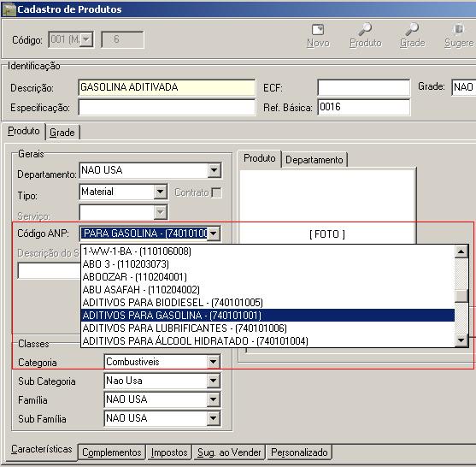Select the Produto tab below Identificação
This screenshot has width=476, height=467.
24,131
